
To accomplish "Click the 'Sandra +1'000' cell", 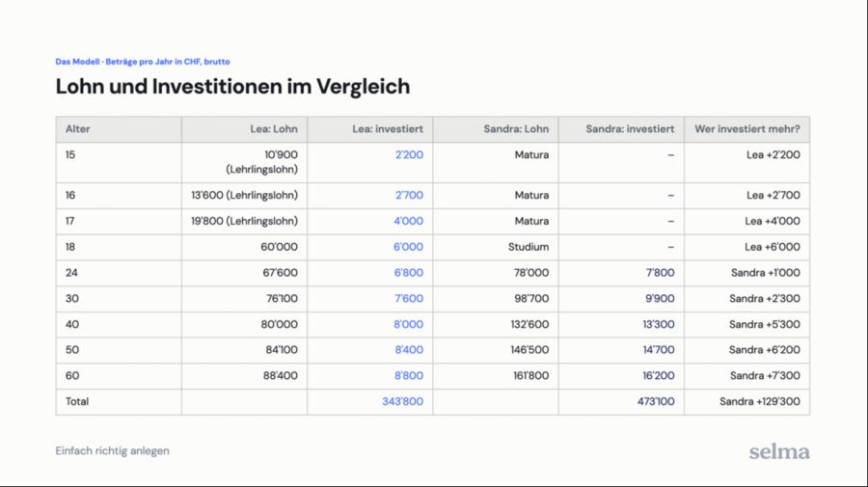I will [746, 273].
